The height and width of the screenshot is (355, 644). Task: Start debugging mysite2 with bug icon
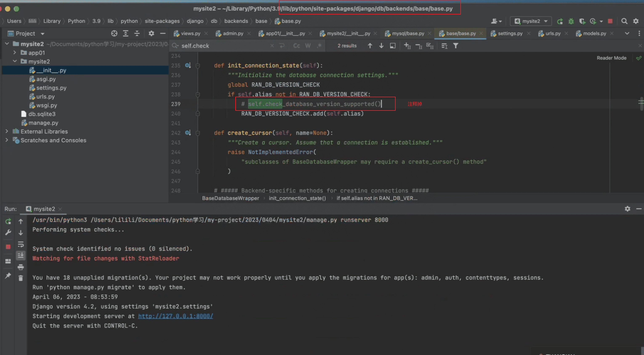tap(571, 21)
